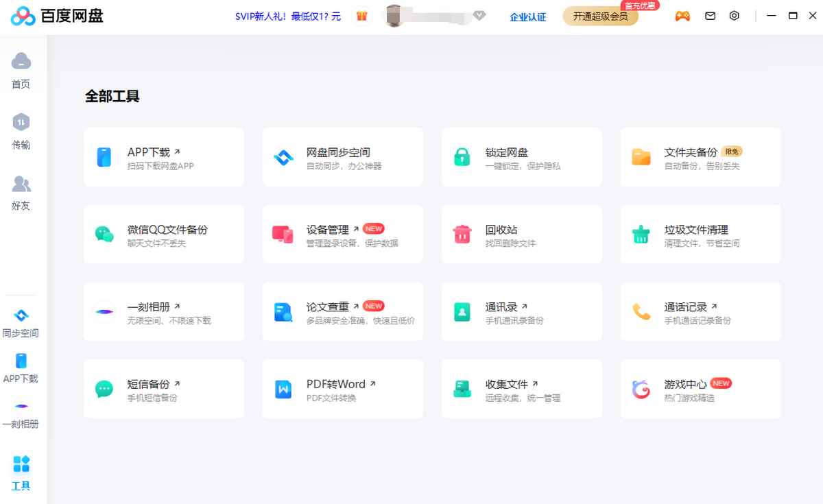
Task: Open 同步空间 in the sidebar
Action: [21, 323]
